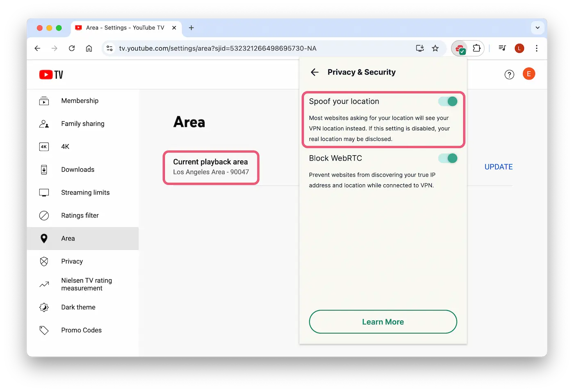Click the back arrow in Privacy & Security panel
This screenshot has height=392, width=574.
tap(314, 72)
